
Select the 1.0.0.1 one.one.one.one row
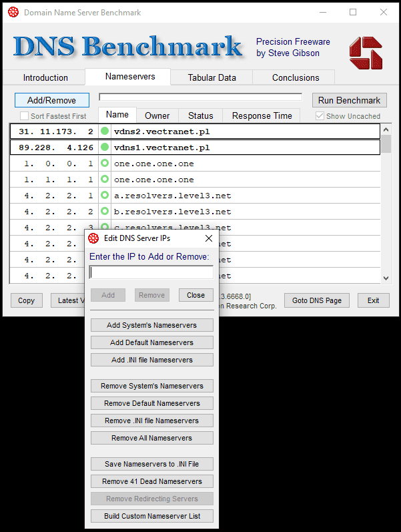(x=195, y=163)
